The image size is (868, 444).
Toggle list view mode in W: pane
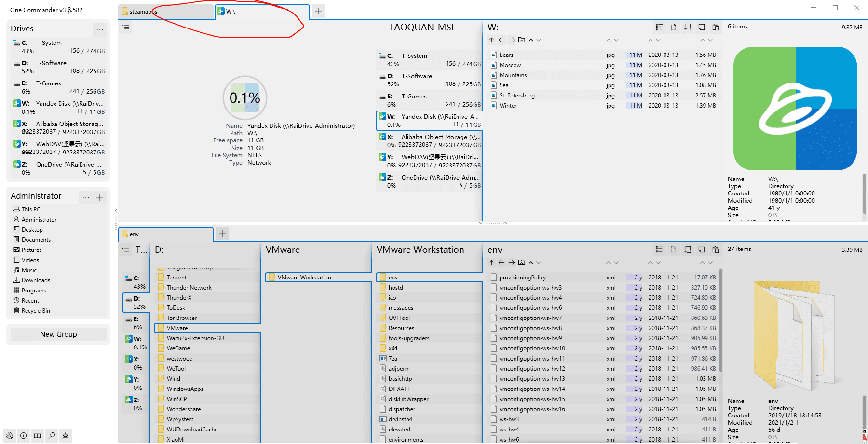pyautogui.click(x=659, y=27)
